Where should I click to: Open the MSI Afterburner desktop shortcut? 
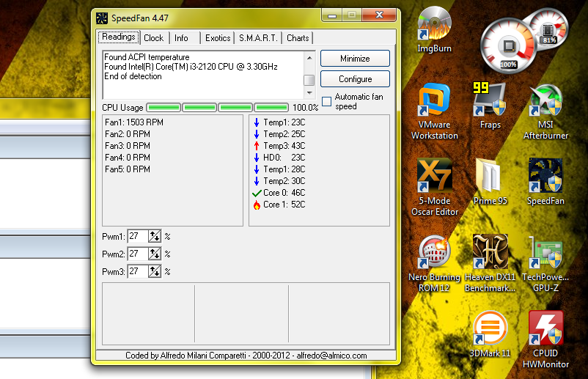[x=545, y=111]
